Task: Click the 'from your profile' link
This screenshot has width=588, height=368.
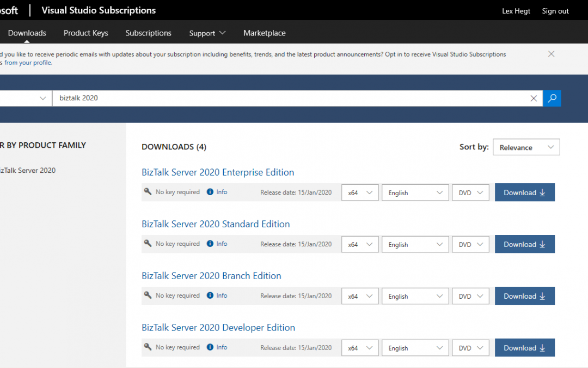Action: pos(28,63)
